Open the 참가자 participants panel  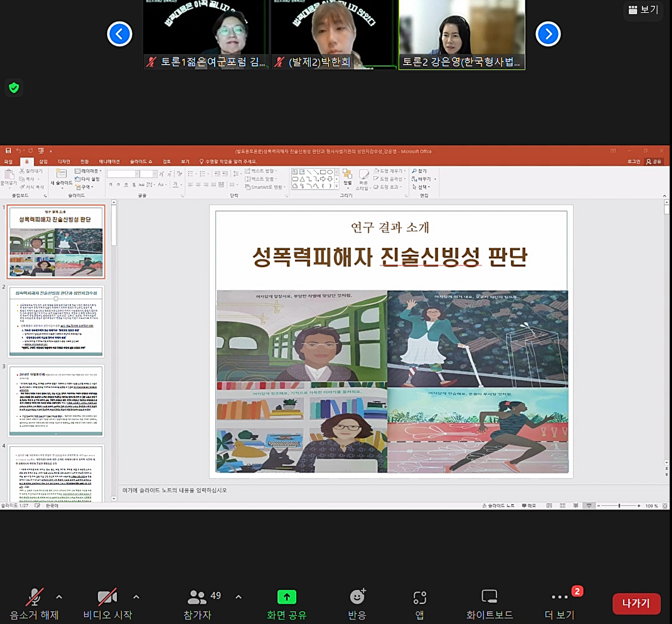198,604
